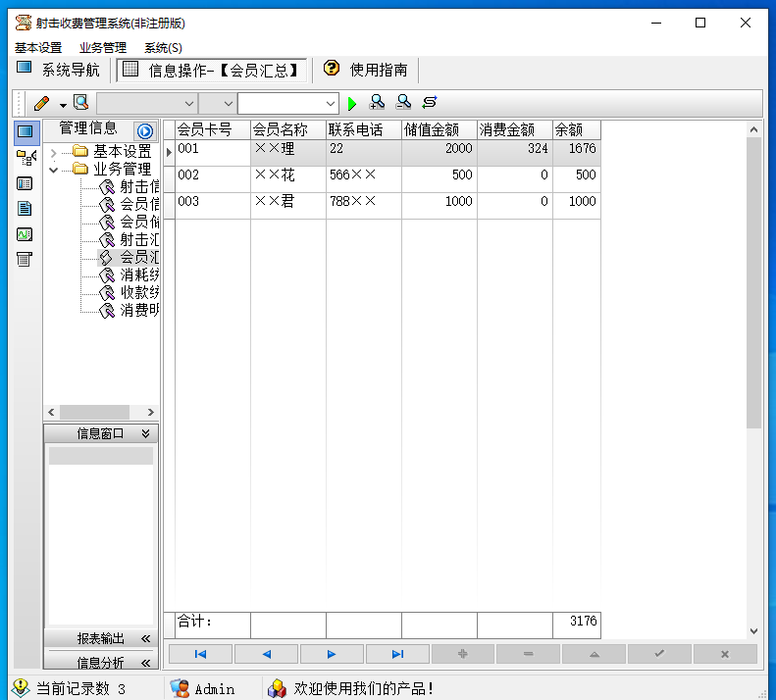Open the first filter field combo box
This screenshot has width=776, height=700.
(x=147, y=104)
